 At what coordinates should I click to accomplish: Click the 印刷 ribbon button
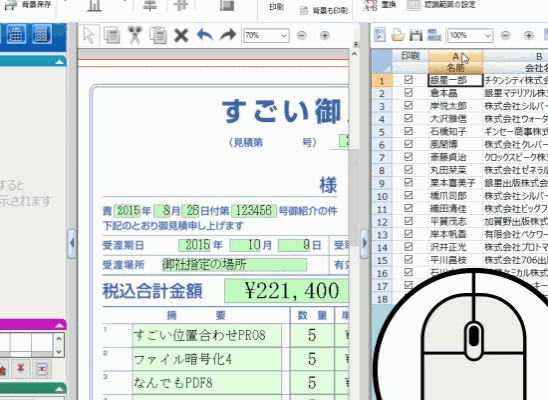click(276, 7)
